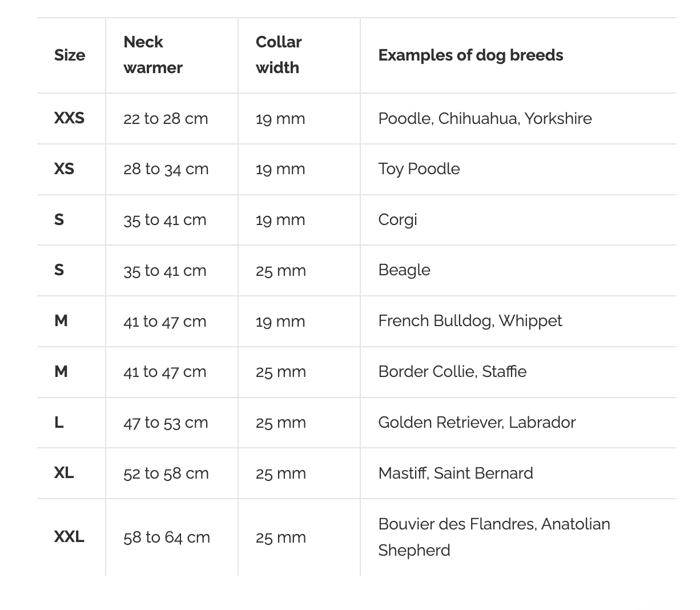Click "French Bulldog, Whippet" breed text

click(470, 321)
